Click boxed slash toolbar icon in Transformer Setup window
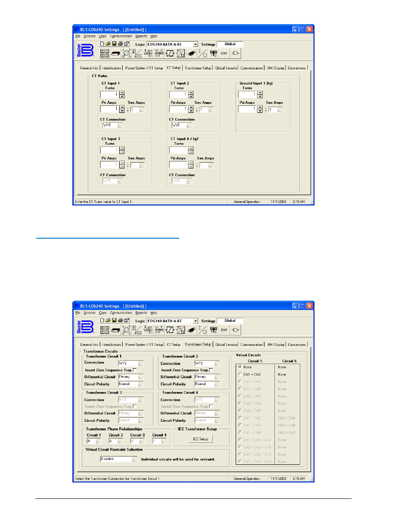 [x=170, y=330]
